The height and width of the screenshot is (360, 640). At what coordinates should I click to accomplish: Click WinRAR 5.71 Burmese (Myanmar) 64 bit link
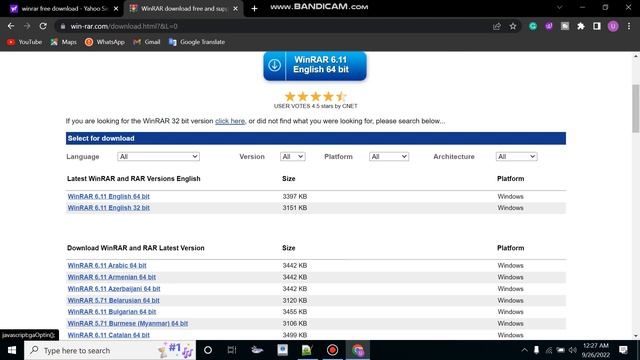point(128,323)
